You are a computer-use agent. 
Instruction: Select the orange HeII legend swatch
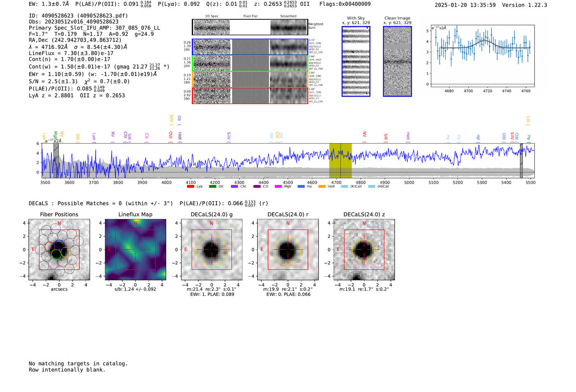click(x=322, y=186)
